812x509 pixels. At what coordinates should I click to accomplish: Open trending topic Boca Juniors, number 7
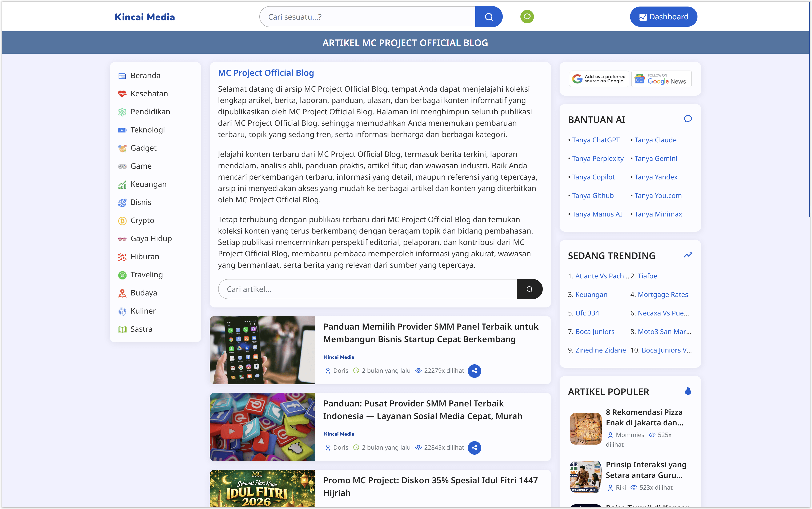(x=595, y=332)
